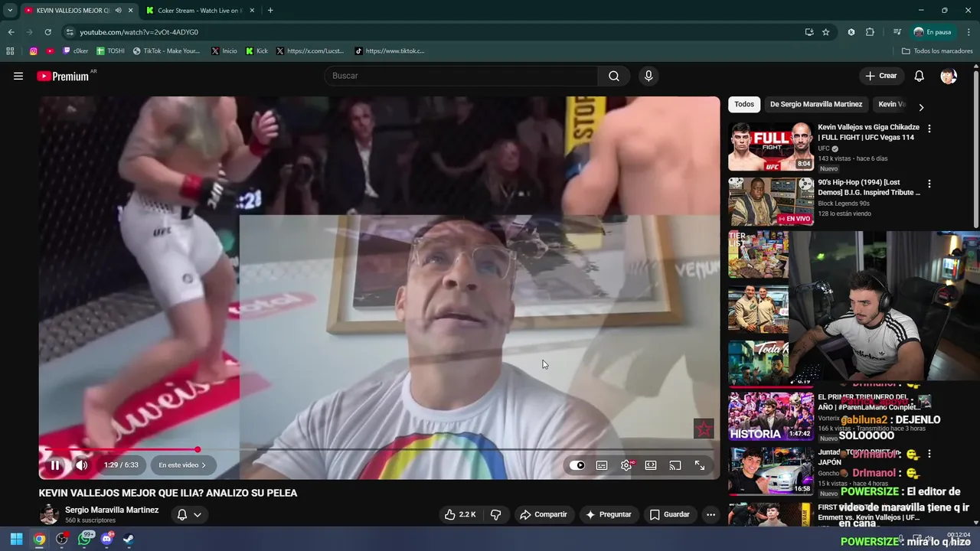This screenshot has height=551, width=980.
Task: Open YouTube notifications bell
Action: pos(920,76)
